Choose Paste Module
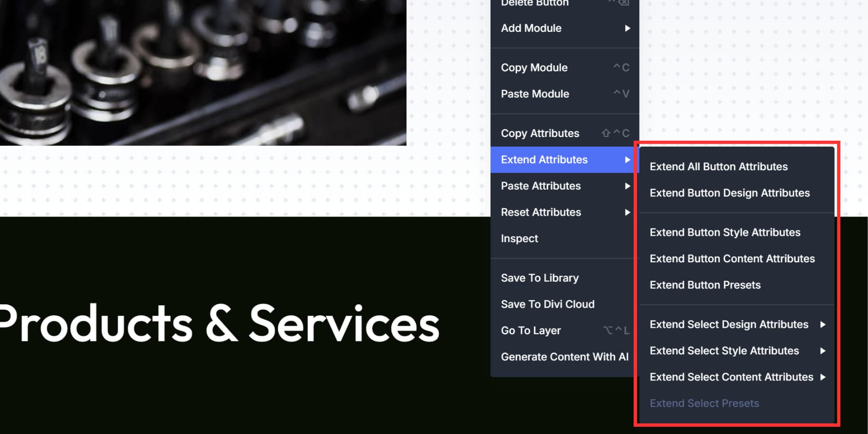 [535, 94]
